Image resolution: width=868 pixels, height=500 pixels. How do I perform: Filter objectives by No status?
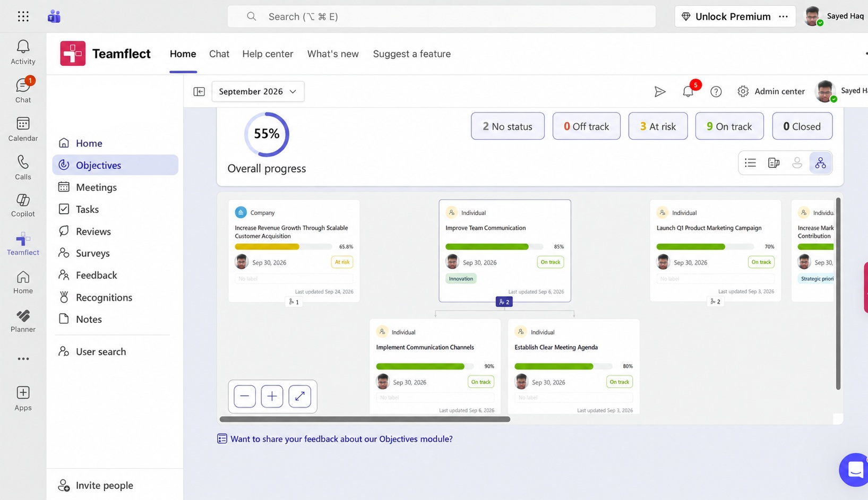508,126
